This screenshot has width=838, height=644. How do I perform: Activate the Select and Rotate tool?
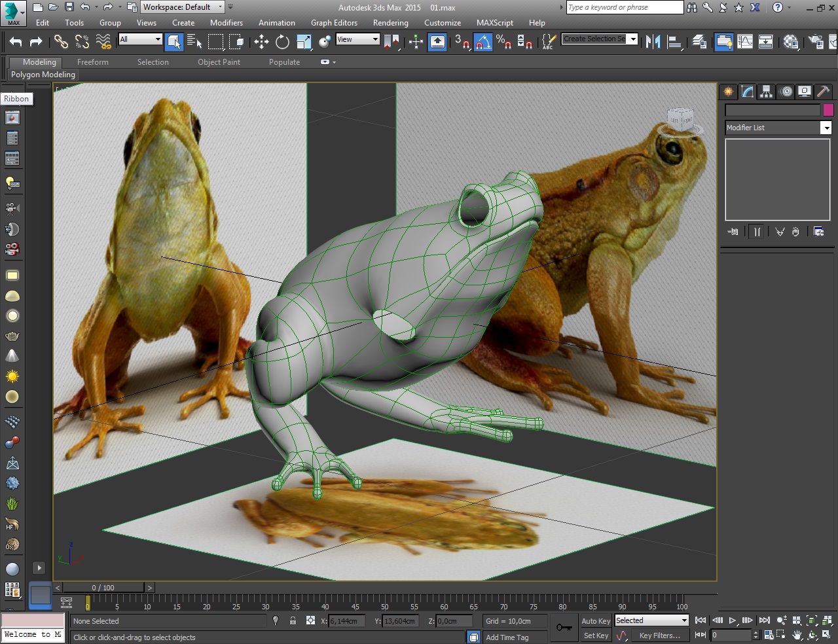click(282, 42)
